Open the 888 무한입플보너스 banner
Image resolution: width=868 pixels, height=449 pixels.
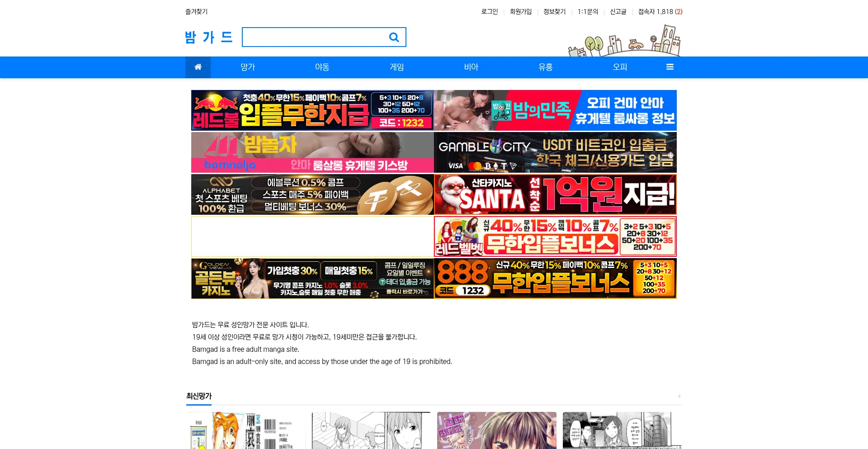point(556,279)
